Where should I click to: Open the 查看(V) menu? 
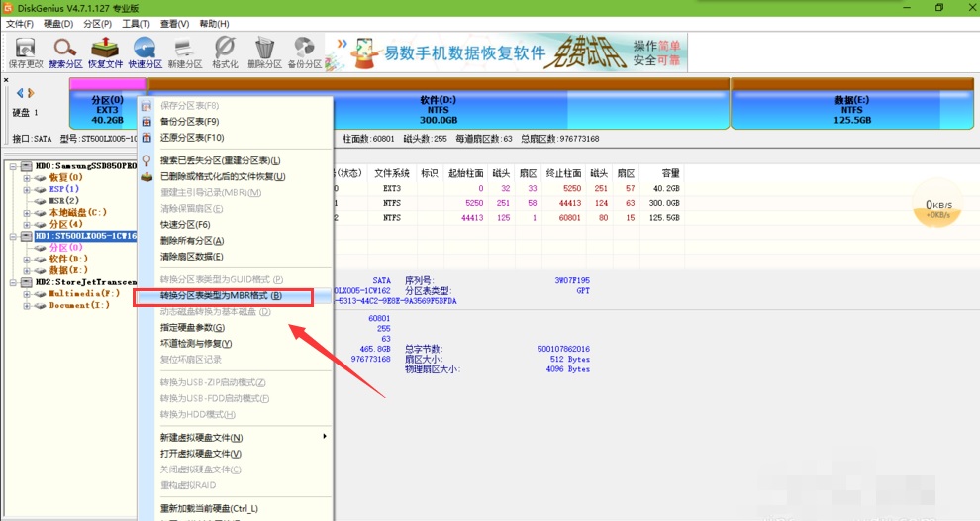[x=174, y=24]
